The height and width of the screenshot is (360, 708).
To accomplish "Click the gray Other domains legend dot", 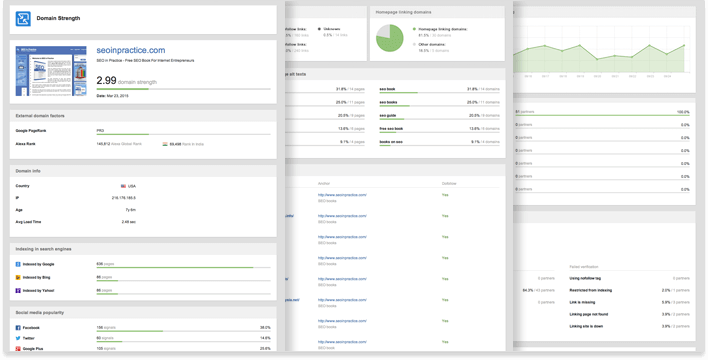I will click(x=414, y=44).
